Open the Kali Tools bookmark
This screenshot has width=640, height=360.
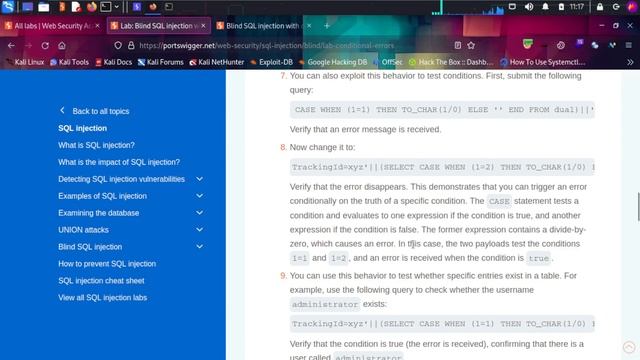coord(69,62)
